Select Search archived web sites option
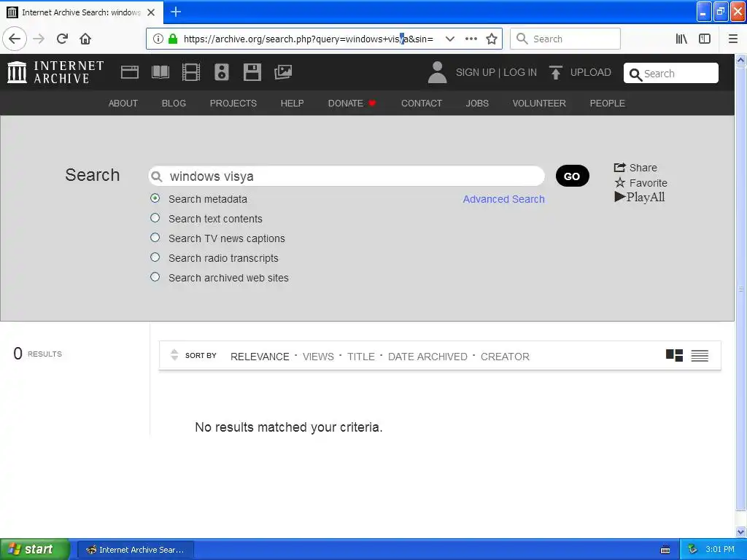Screen dimensions: 747x560 coord(155,276)
